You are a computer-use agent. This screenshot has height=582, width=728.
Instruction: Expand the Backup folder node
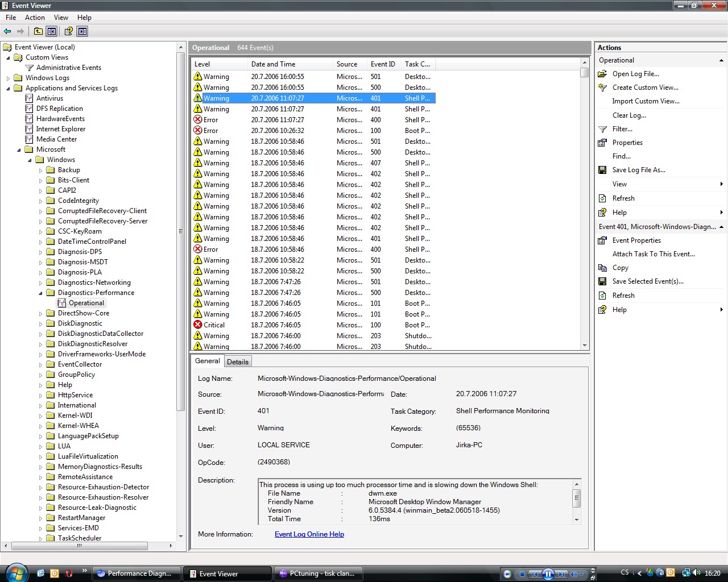point(40,170)
